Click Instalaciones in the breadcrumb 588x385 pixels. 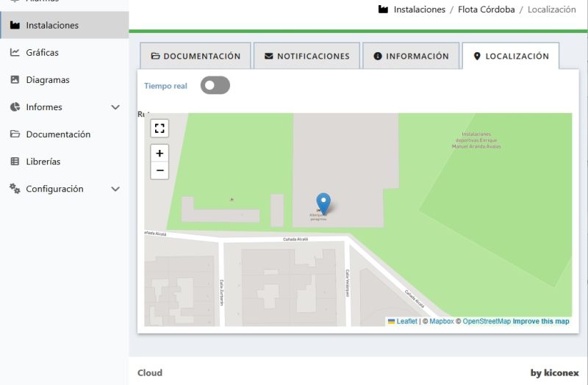point(420,10)
